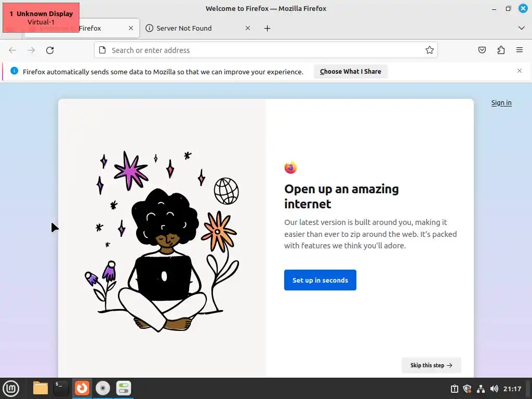Image resolution: width=532 pixels, height=399 pixels.
Task: Click the info icon on Server Not Found tab
Action: [x=149, y=28]
